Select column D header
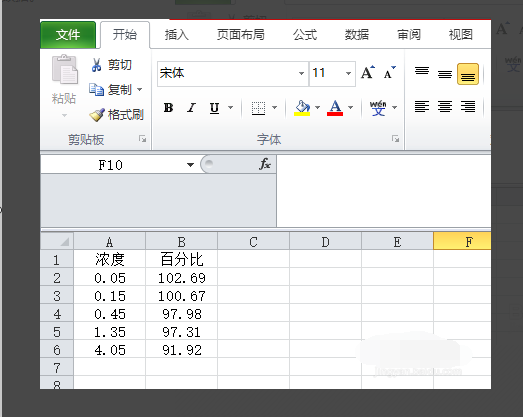523x417 pixels. 326,241
